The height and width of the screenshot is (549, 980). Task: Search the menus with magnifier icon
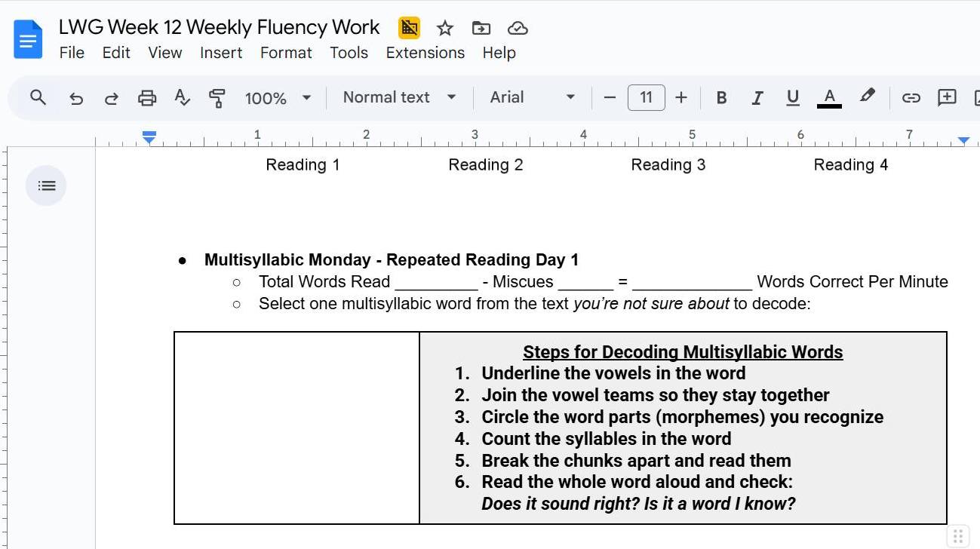pos(38,97)
